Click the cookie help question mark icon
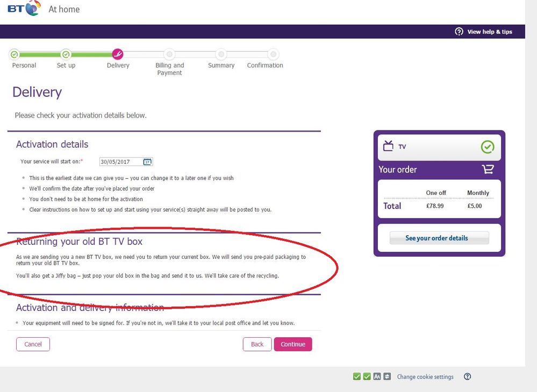Screen dimensions: 537x392 pyautogui.click(x=468, y=376)
